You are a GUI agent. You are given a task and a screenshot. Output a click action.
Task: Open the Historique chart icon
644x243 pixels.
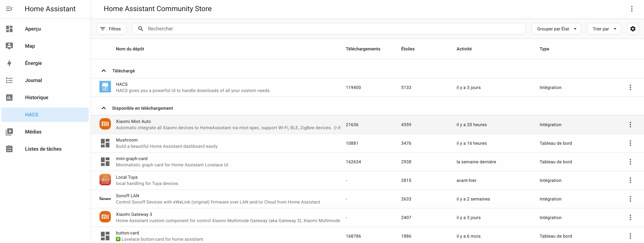click(x=9, y=97)
